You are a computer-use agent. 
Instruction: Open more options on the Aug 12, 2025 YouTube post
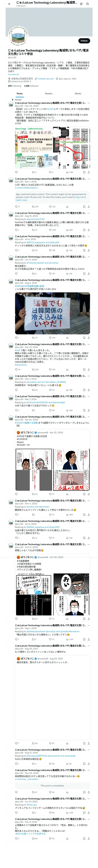click(x=89, y=213)
